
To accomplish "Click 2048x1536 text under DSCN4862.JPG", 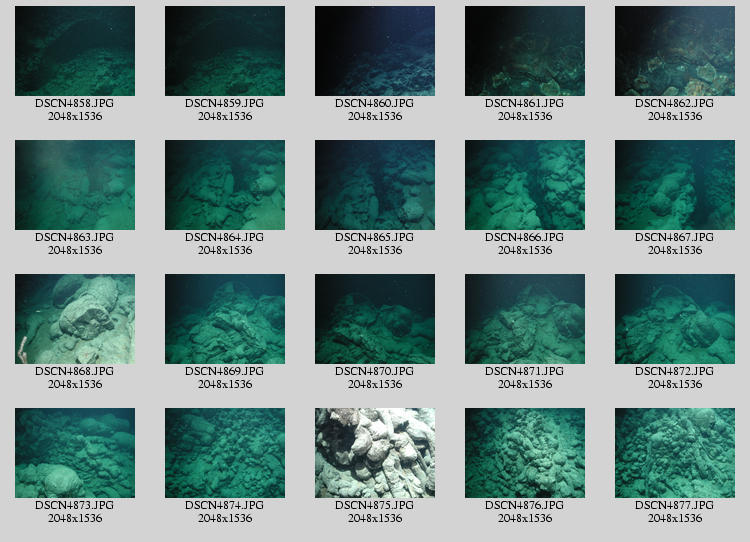I will [x=675, y=116].
